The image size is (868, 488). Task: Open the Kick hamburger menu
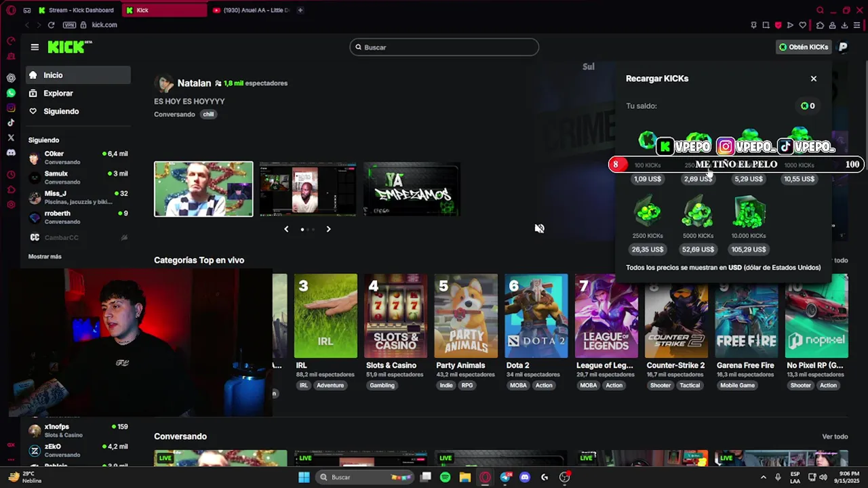35,47
